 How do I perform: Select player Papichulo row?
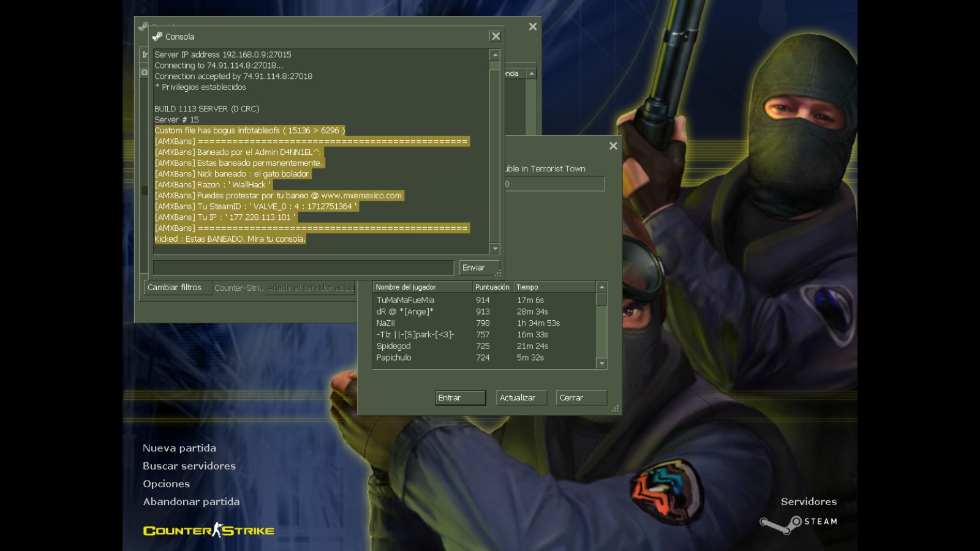pyautogui.click(x=484, y=358)
